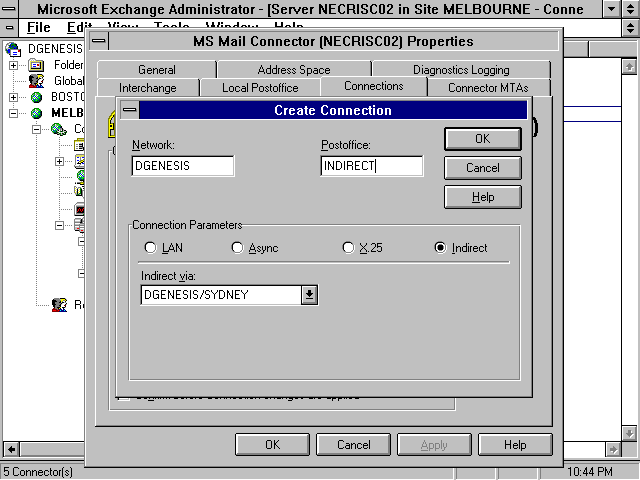Expand the Folders tree node

pyautogui.click(x=13, y=65)
